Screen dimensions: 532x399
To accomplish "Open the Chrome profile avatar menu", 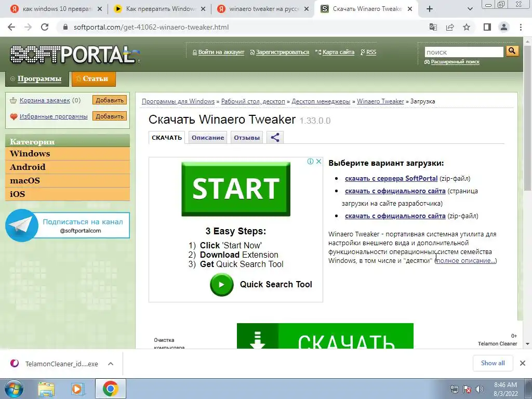I will 504,27.
